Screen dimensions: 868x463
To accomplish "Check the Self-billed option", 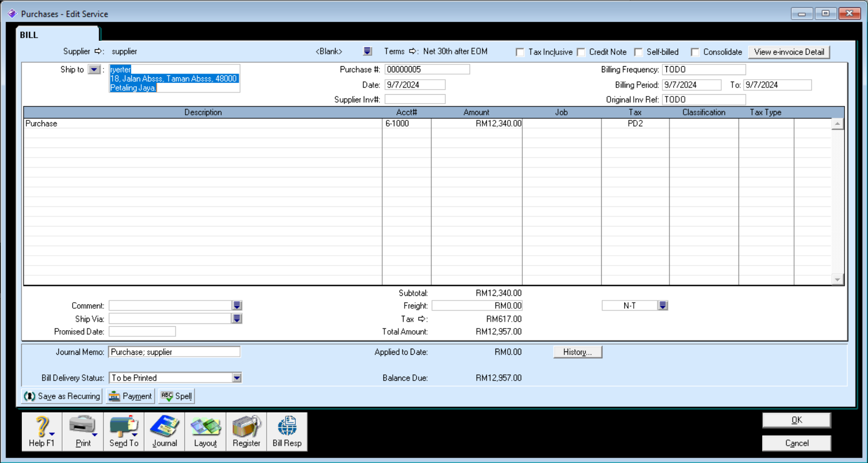I will 638,52.
